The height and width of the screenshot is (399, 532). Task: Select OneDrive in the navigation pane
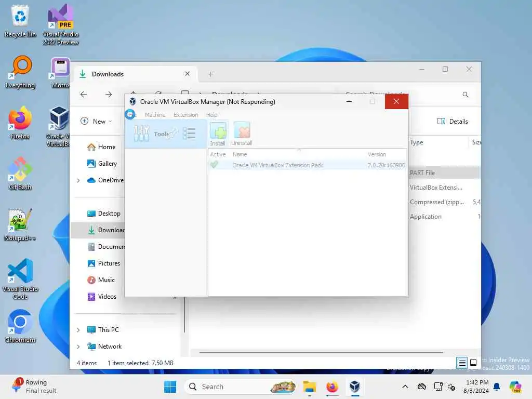pos(105,180)
